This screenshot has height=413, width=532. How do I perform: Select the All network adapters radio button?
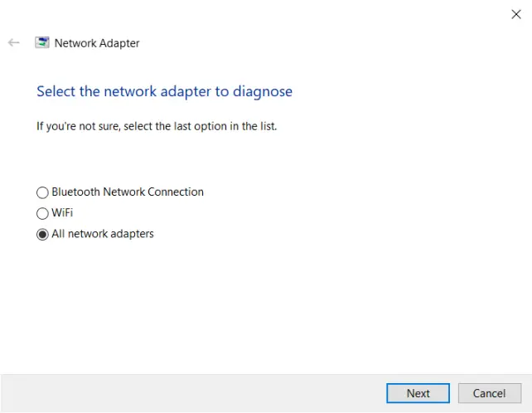coord(43,235)
